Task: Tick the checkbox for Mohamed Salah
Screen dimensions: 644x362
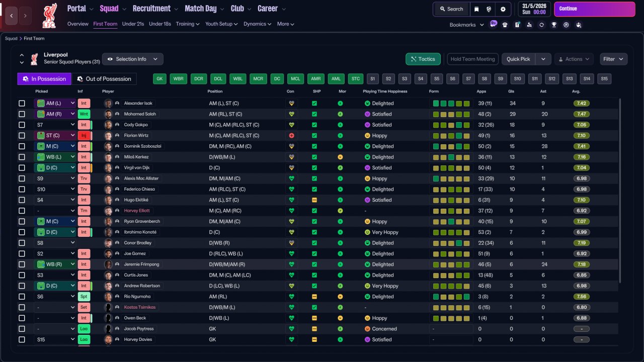Action: click(x=22, y=114)
